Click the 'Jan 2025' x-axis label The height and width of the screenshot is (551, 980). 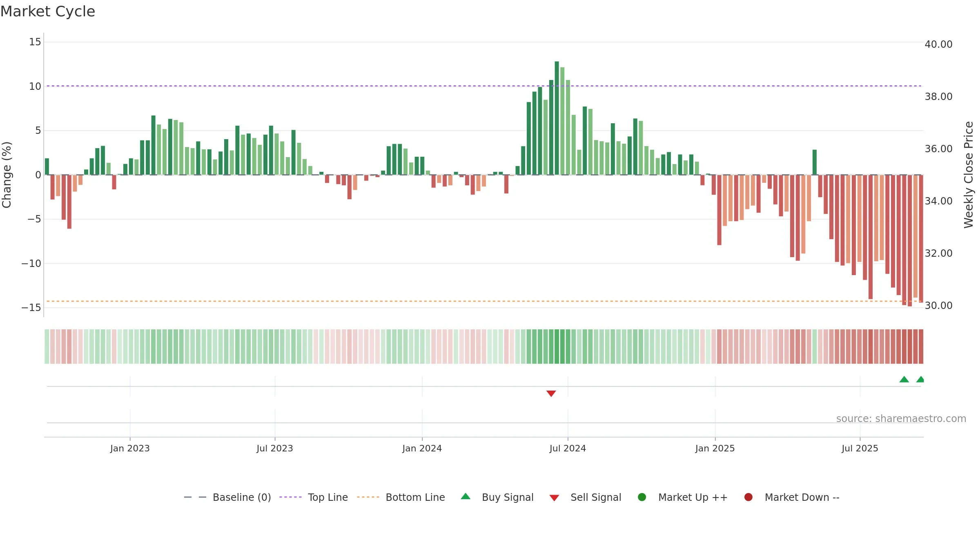[715, 448]
